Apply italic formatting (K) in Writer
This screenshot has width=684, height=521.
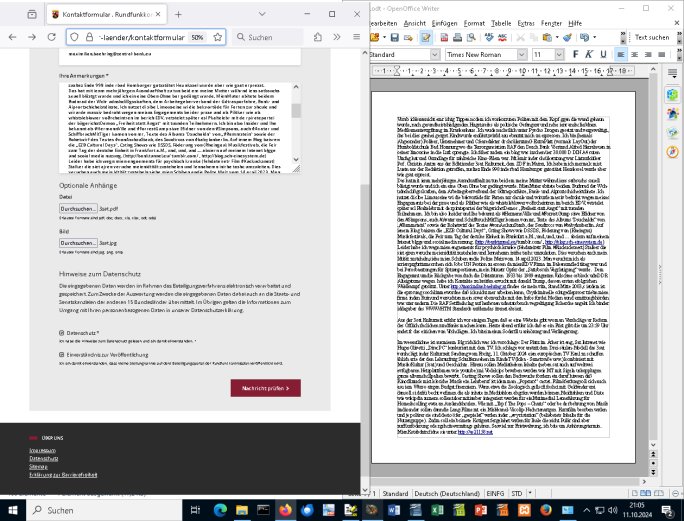(589, 54)
